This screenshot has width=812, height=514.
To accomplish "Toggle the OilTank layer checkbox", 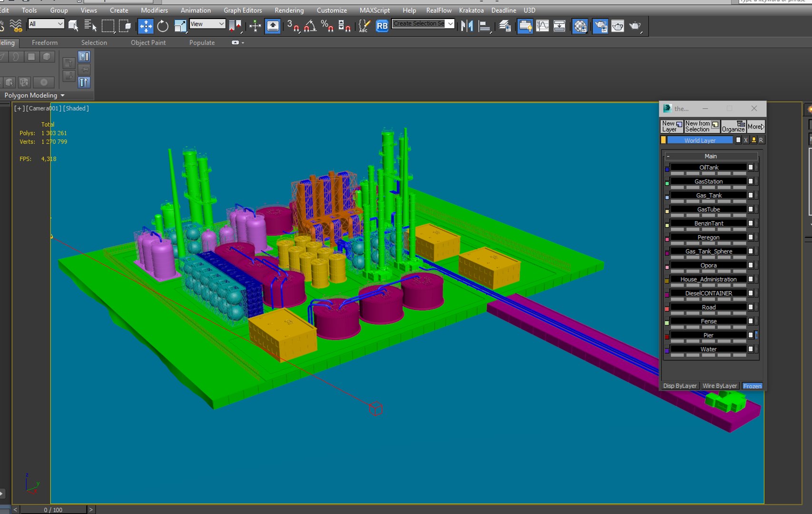I will coord(751,167).
